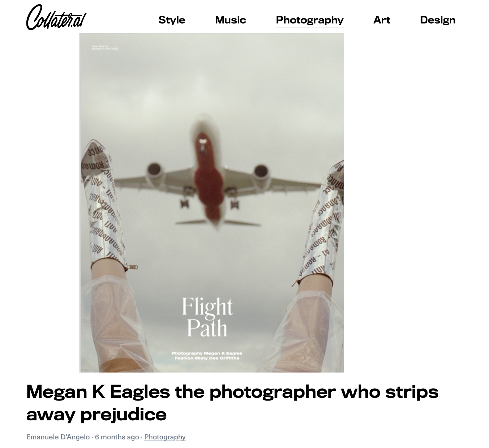Select the underlined Photography nav item

point(310,20)
